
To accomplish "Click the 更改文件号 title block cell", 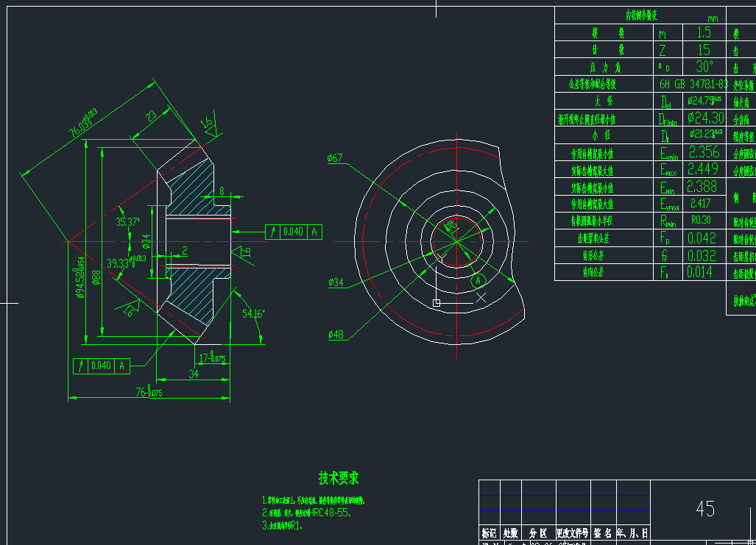I will (x=572, y=532).
